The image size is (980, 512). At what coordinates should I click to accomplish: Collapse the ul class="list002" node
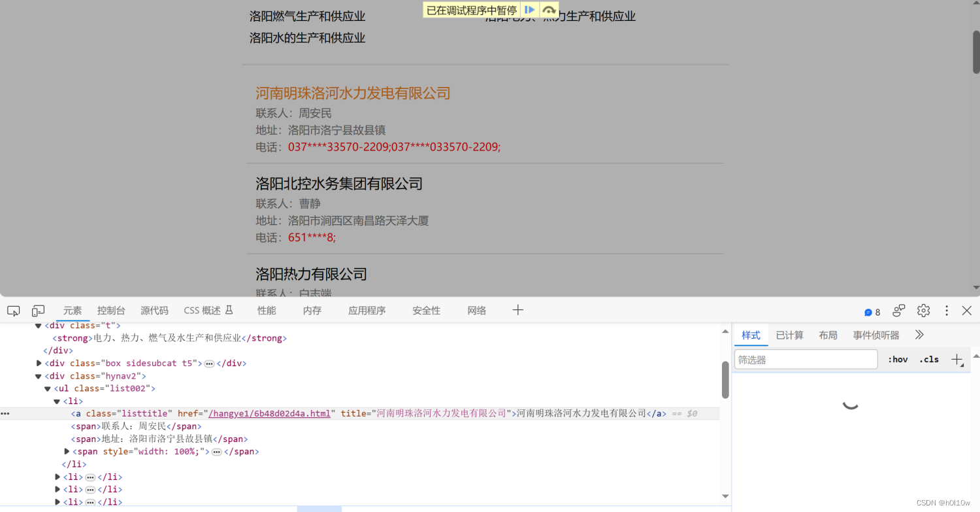pyautogui.click(x=48, y=388)
